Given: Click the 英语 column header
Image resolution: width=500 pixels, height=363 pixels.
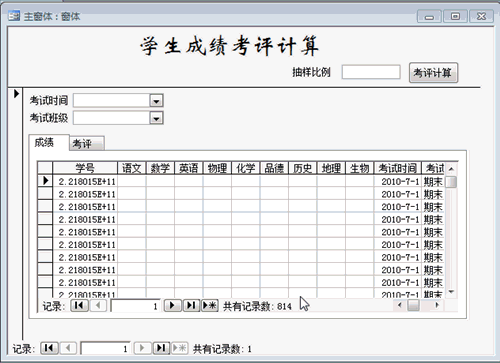Looking at the screenshot, I should (189, 168).
